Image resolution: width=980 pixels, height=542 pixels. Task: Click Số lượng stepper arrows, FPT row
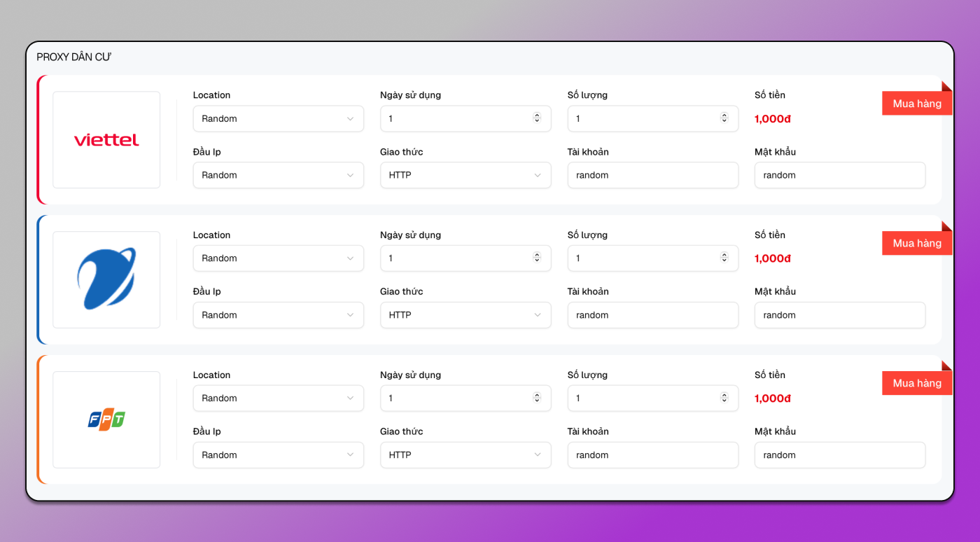click(724, 398)
